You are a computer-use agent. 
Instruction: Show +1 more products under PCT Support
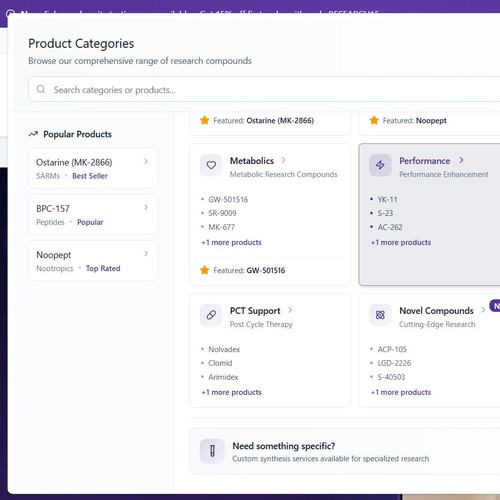pos(231,392)
